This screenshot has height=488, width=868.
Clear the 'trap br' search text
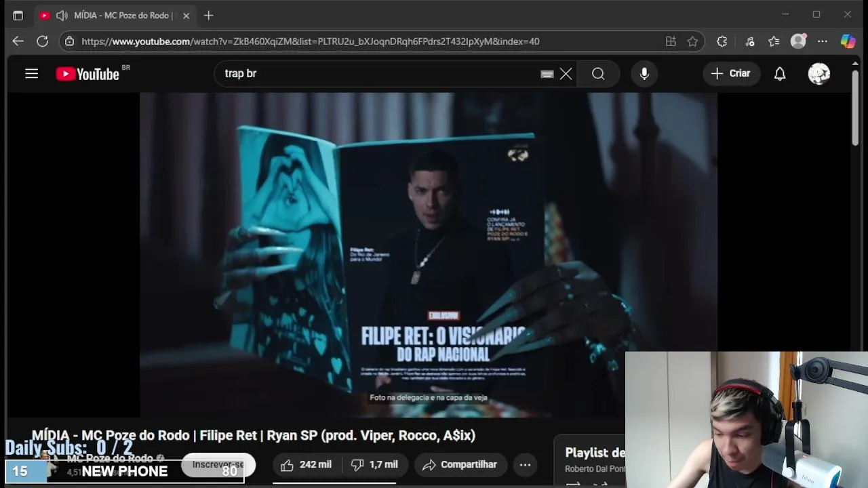pyautogui.click(x=566, y=74)
